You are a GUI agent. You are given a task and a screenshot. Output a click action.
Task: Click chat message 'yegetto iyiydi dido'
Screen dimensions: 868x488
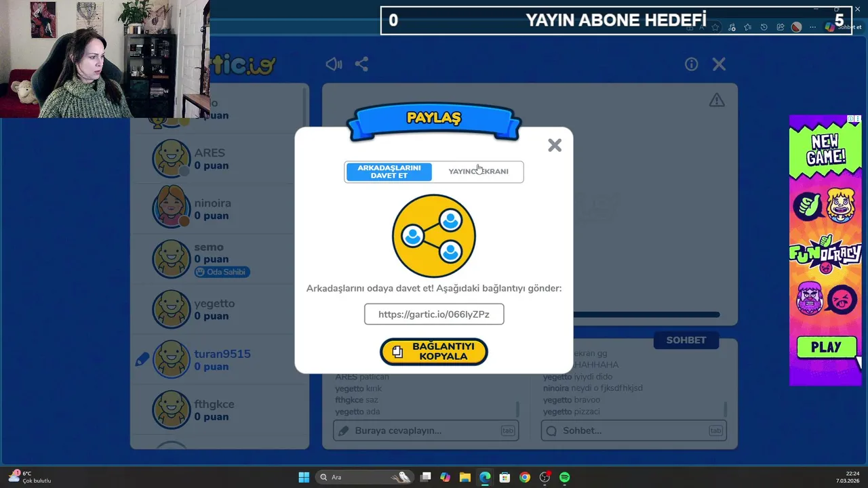[x=578, y=377]
